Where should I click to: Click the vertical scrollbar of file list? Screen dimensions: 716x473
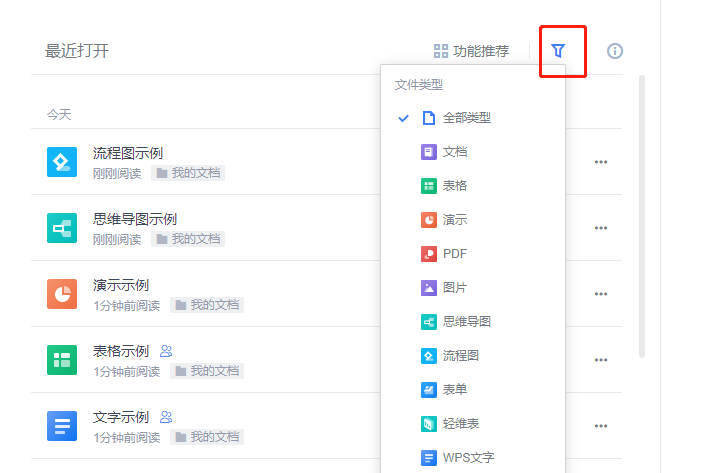pyautogui.click(x=642, y=216)
